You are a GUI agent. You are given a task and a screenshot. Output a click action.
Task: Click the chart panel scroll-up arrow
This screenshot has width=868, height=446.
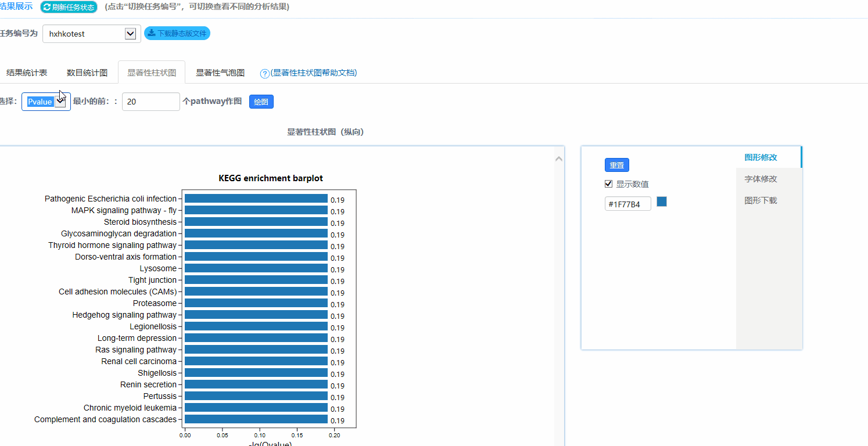click(559, 159)
